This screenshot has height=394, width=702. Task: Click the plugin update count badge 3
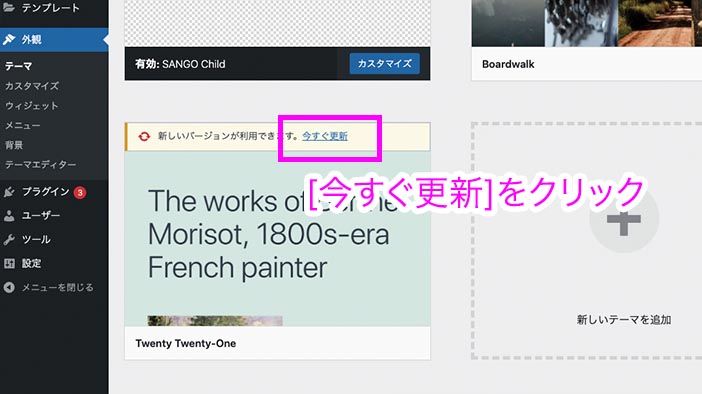pyautogui.click(x=80, y=193)
